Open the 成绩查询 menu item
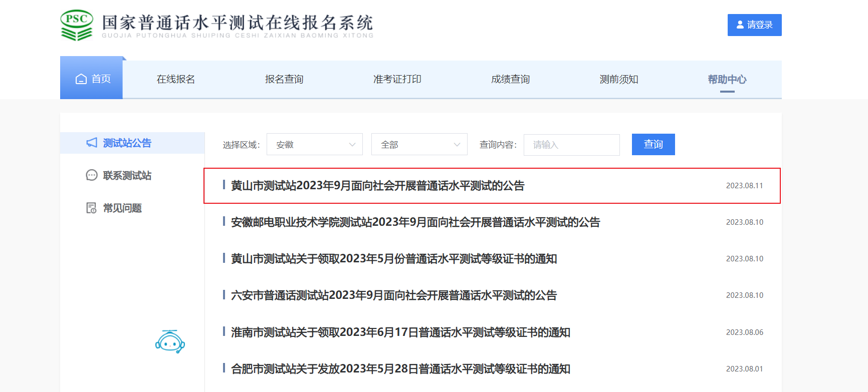Image resolution: width=868 pixels, height=392 pixels. pyautogui.click(x=511, y=79)
